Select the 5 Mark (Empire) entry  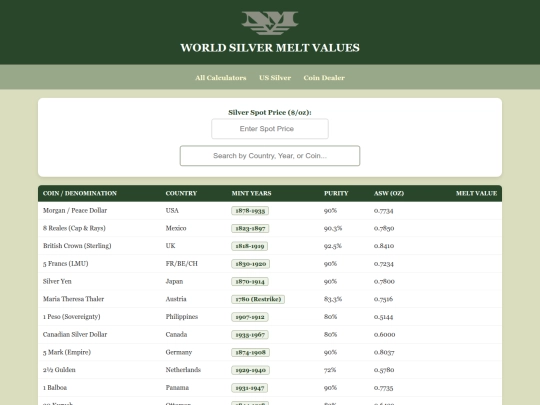coord(67,352)
